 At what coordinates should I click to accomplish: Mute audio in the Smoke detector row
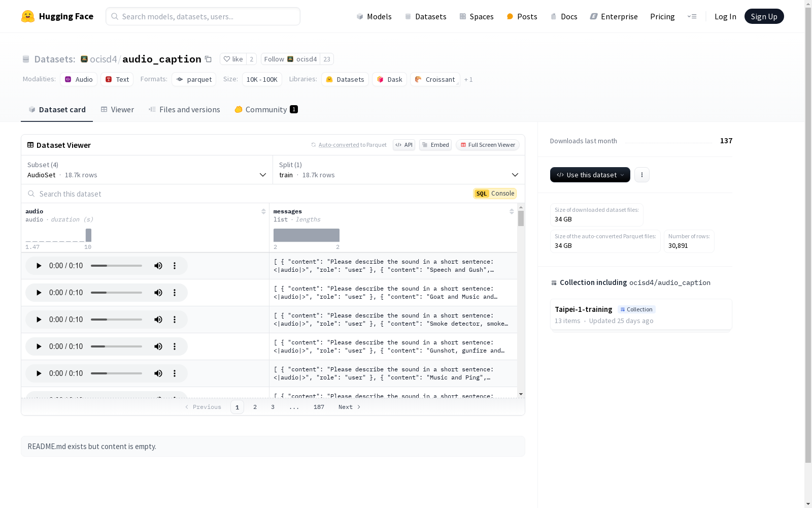point(158,320)
